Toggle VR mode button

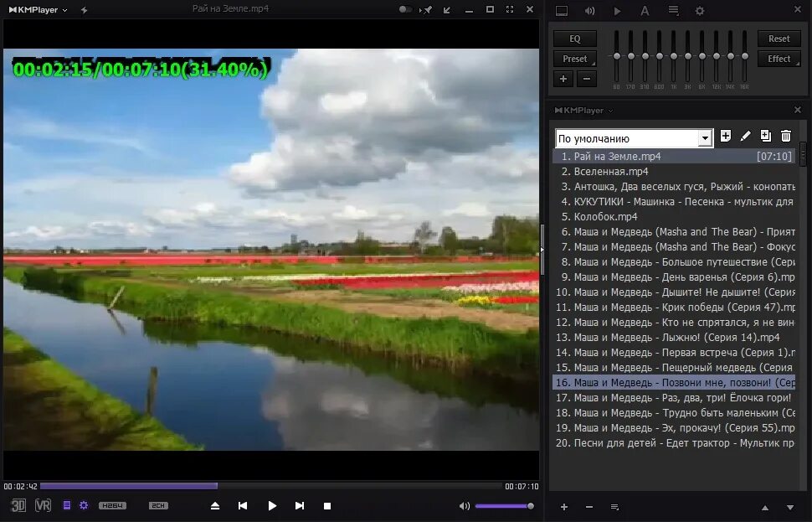pyautogui.click(x=43, y=505)
